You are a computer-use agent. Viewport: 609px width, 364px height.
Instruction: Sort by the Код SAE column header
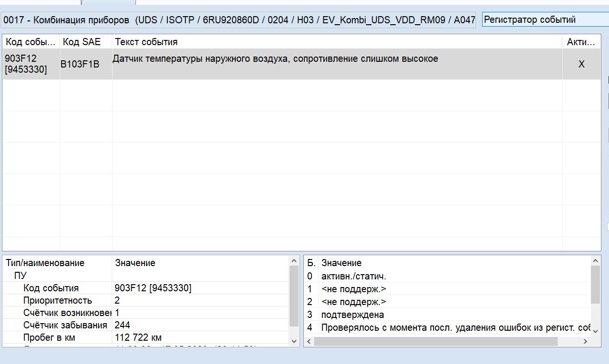click(x=86, y=42)
